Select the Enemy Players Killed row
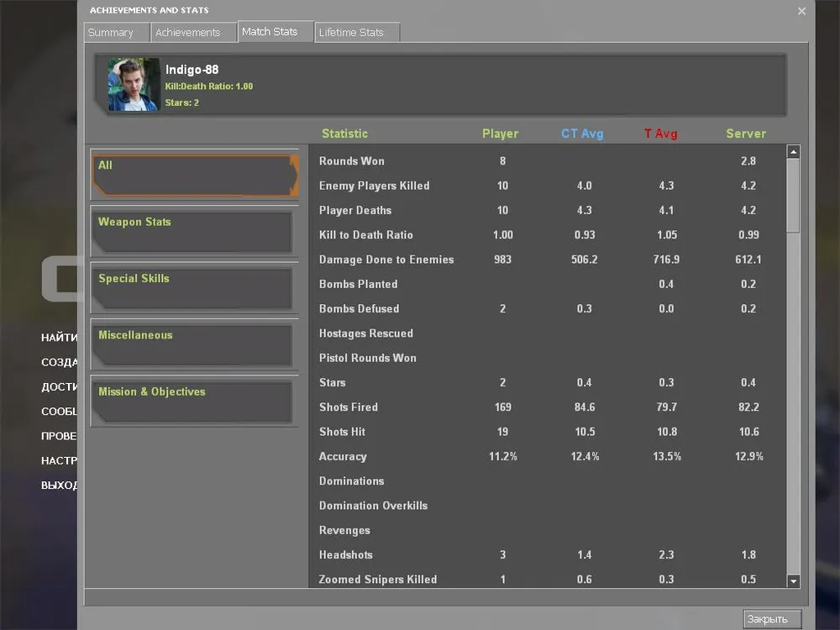This screenshot has width=840, height=630. click(547, 186)
